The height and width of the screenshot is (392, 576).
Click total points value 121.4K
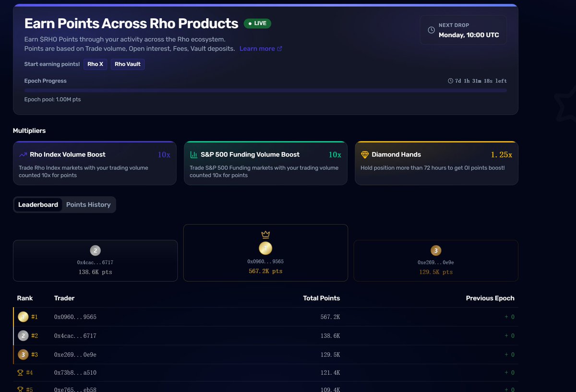coord(330,373)
